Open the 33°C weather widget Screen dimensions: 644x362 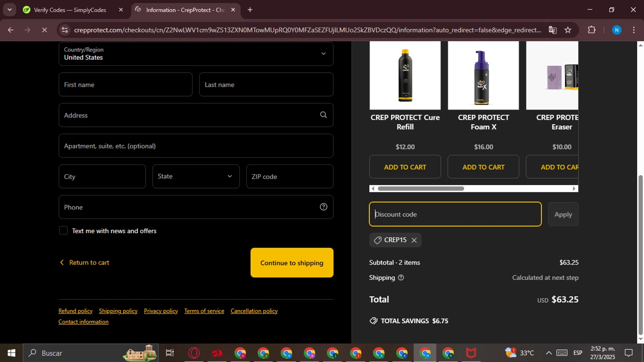tap(519, 353)
